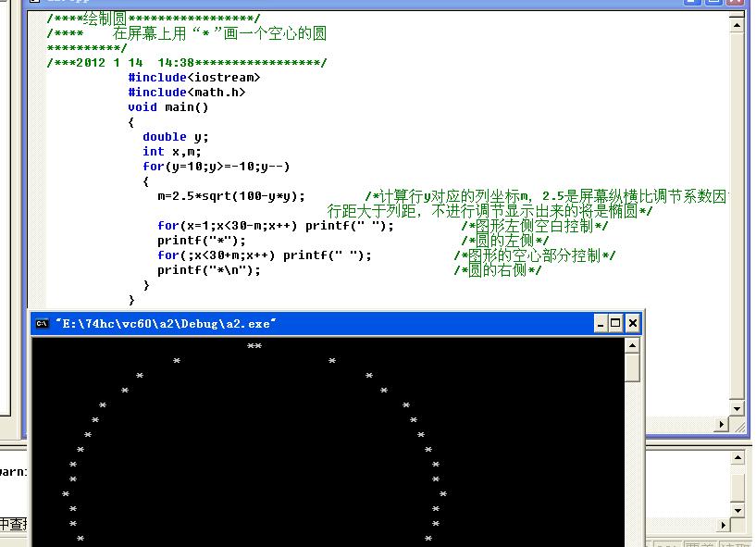
Task: Click the "for(y=10;y>=-10;y--)" loop line
Action: coord(216,167)
